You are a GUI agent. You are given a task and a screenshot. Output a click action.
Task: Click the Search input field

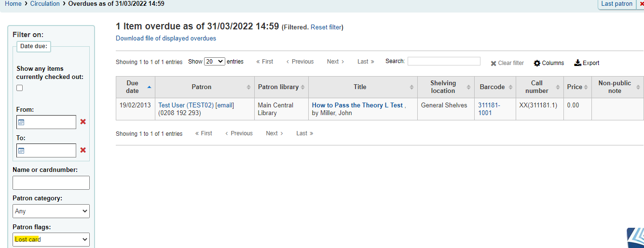click(444, 61)
